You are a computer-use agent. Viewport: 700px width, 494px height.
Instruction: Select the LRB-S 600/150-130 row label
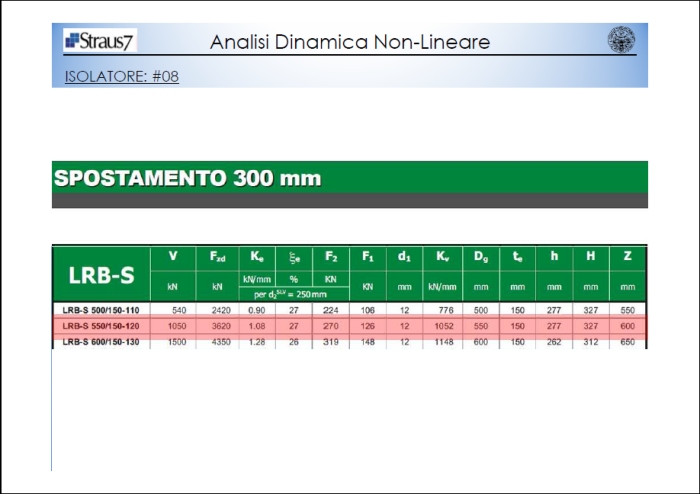click(x=101, y=341)
